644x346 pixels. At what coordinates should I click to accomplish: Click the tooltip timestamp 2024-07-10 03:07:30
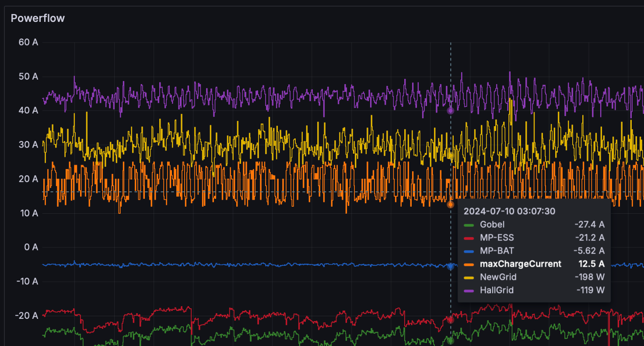tap(509, 211)
